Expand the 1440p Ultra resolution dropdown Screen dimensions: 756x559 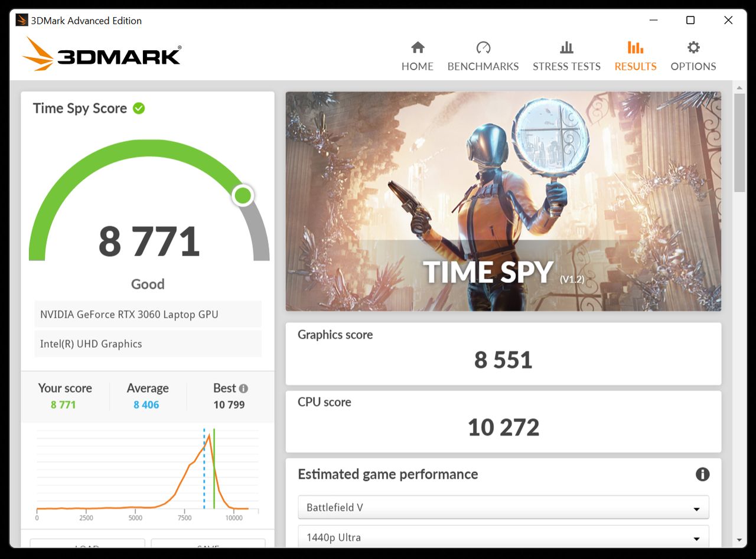coord(503,537)
